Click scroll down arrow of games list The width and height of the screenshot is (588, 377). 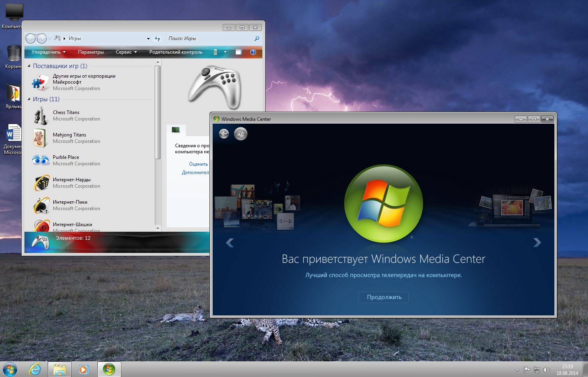pyautogui.click(x=158, y=228)
